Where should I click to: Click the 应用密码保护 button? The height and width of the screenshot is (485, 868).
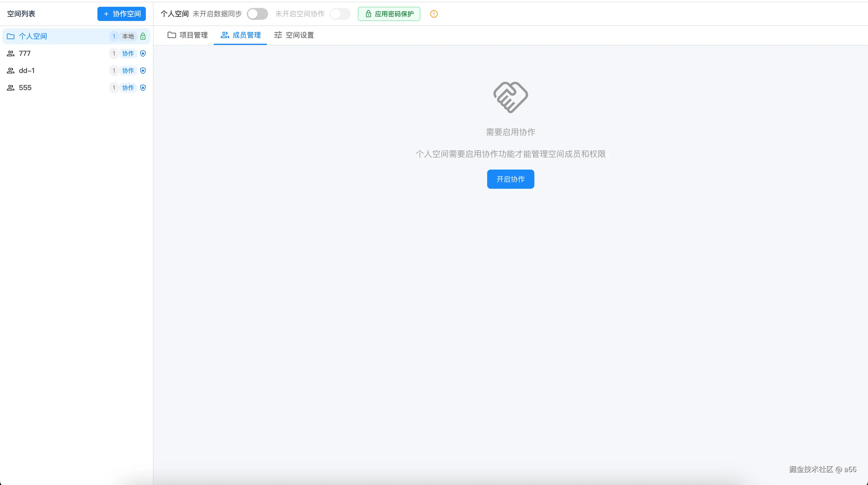(x=389, y=14)
